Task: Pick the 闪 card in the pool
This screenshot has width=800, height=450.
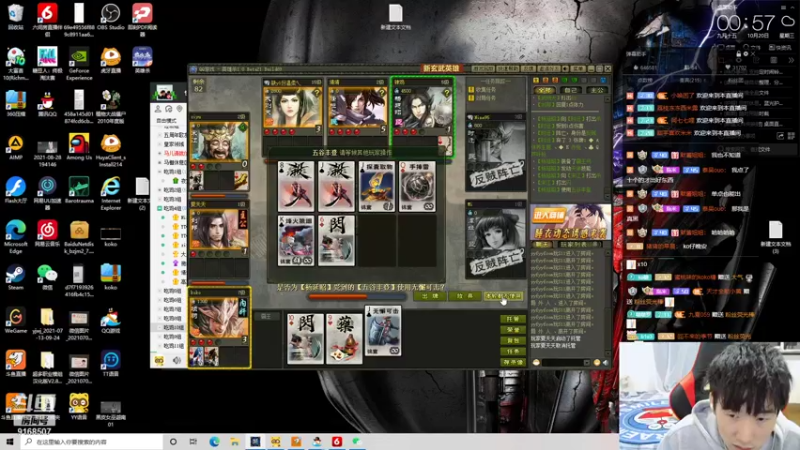Action: pyautogui.click(x=336, y=240)
